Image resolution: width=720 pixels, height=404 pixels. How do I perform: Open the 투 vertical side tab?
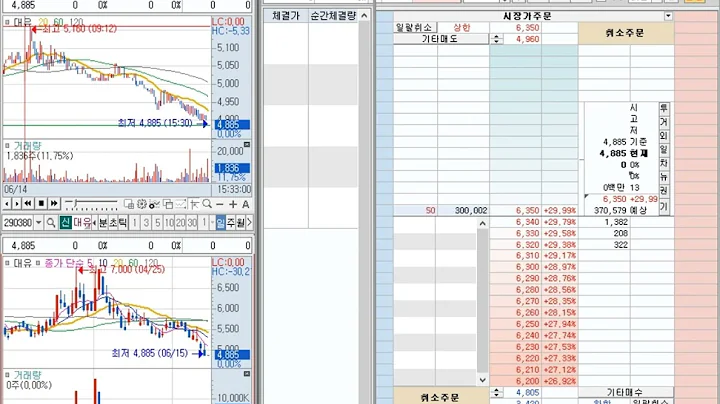point(664,108)
